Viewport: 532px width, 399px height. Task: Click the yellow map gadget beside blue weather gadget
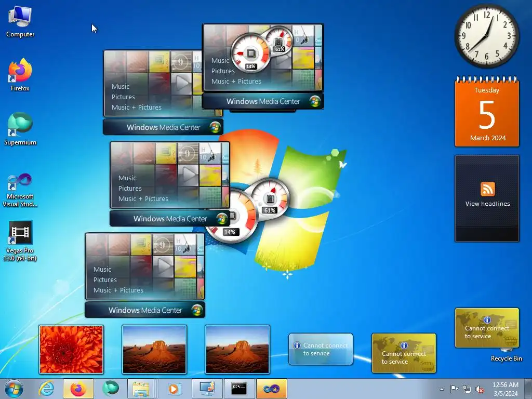404,353
